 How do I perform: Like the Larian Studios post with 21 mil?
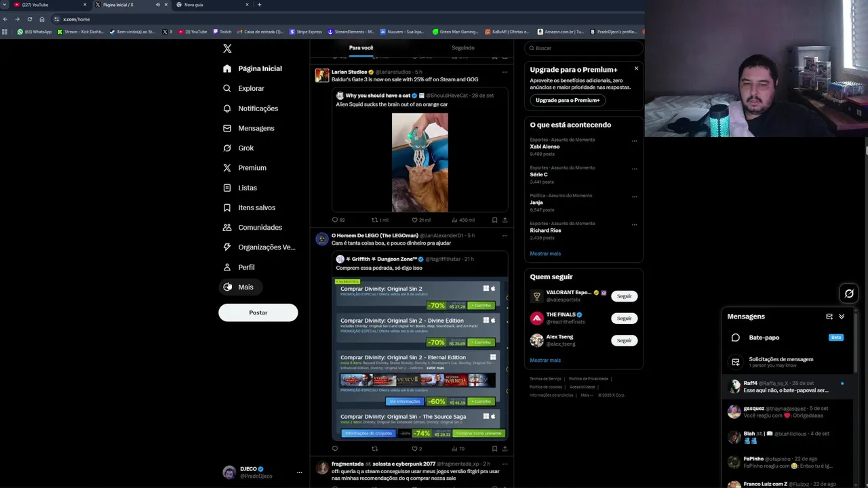click(x=421, y=220)
